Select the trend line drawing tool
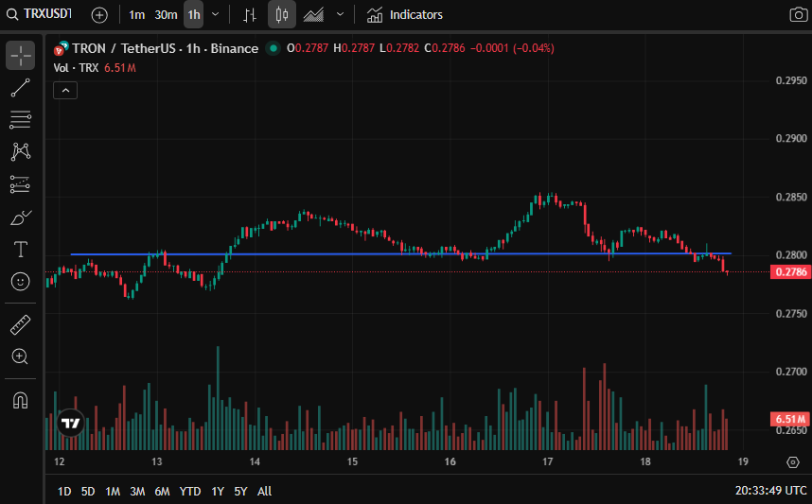 (x=20, y=87)
